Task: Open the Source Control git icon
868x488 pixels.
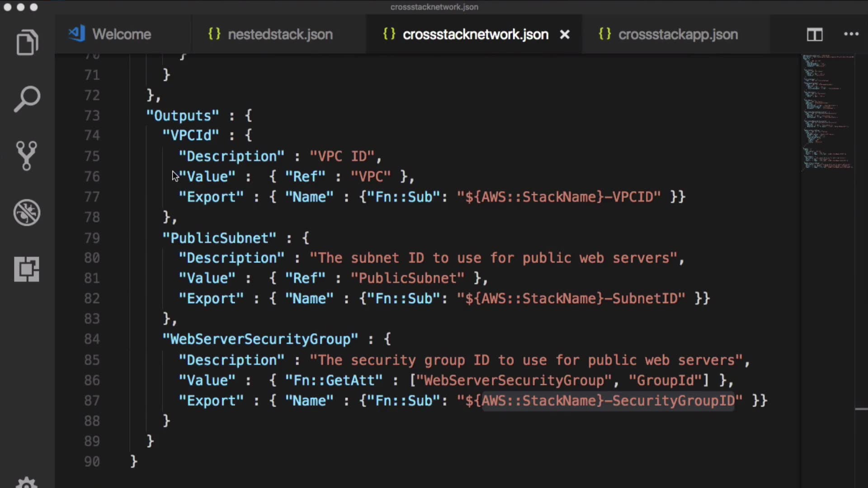Action: 27,155
